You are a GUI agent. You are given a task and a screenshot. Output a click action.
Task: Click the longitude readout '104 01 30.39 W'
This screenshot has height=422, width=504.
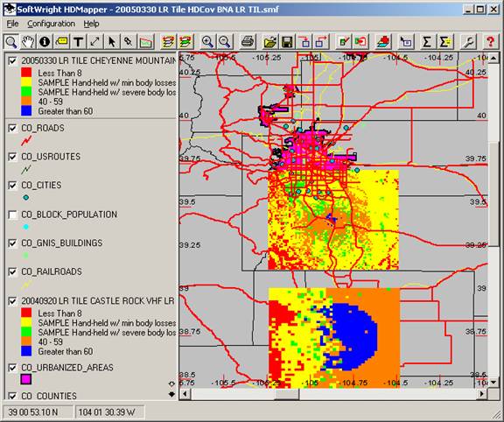(x=107, y=412)
